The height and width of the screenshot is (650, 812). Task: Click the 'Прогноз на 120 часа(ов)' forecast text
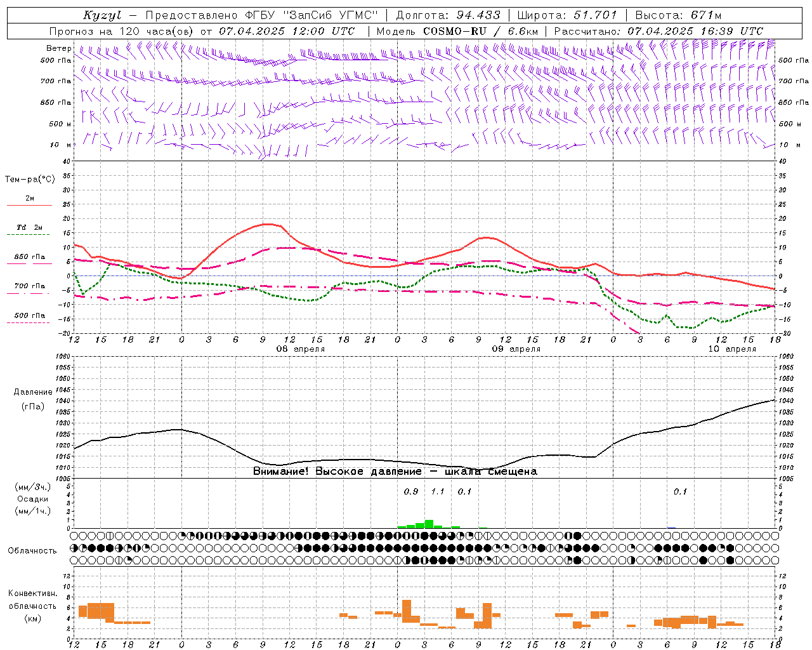122,31
